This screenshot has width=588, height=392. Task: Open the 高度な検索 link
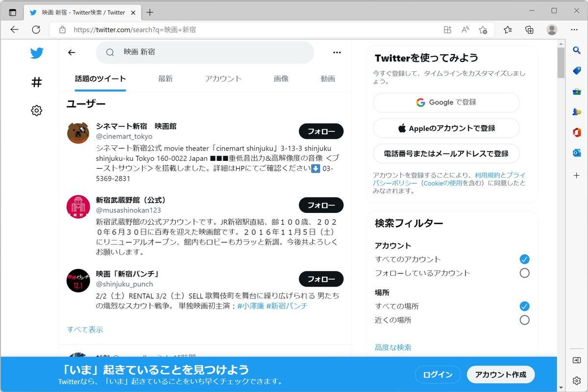coord(393,347)
